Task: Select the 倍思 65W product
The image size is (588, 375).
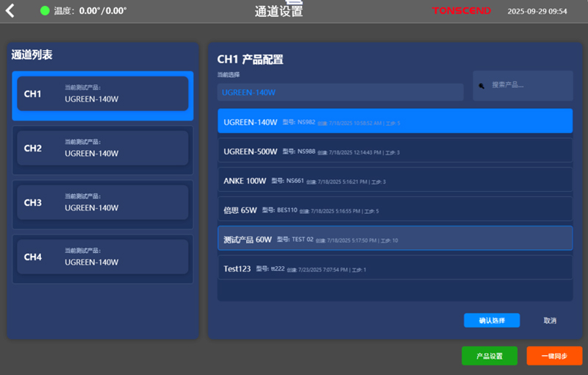Action: coord(395,210)
